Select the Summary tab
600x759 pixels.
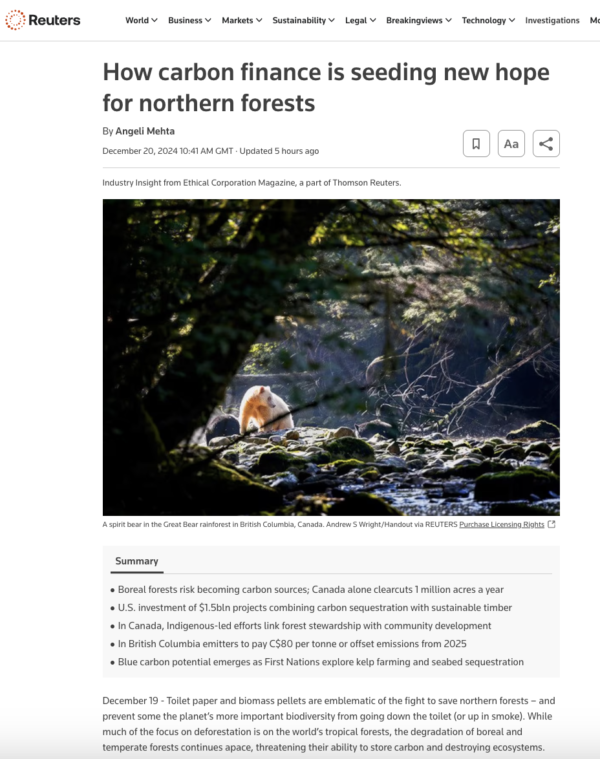(x=136, y=561)
